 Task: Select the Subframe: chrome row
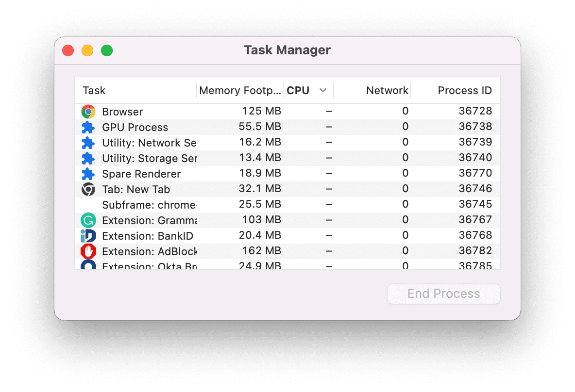(x=287, y=204)
